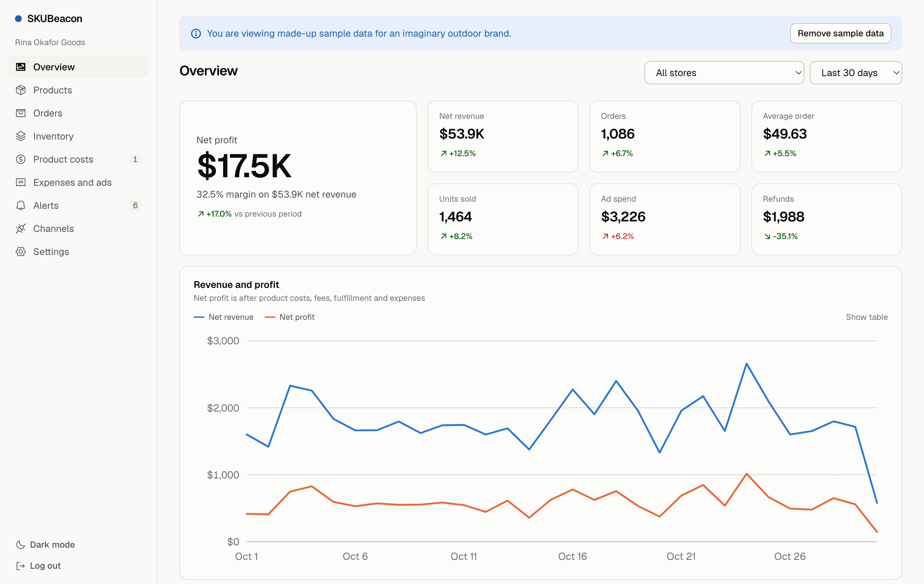Image resolution: width=924 pixels, height=584 pixels.
Task: Toggle Net revenue series in chart legend
Action: coord(223,317)
